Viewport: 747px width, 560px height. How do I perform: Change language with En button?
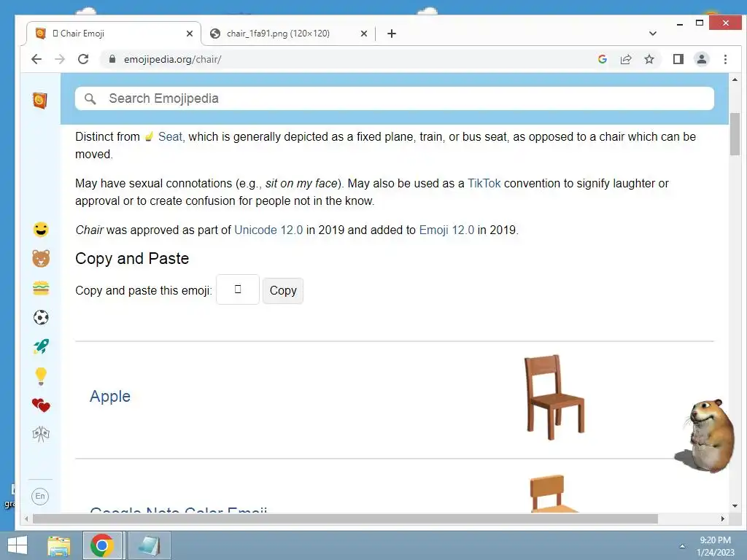(x=40, y=496)
